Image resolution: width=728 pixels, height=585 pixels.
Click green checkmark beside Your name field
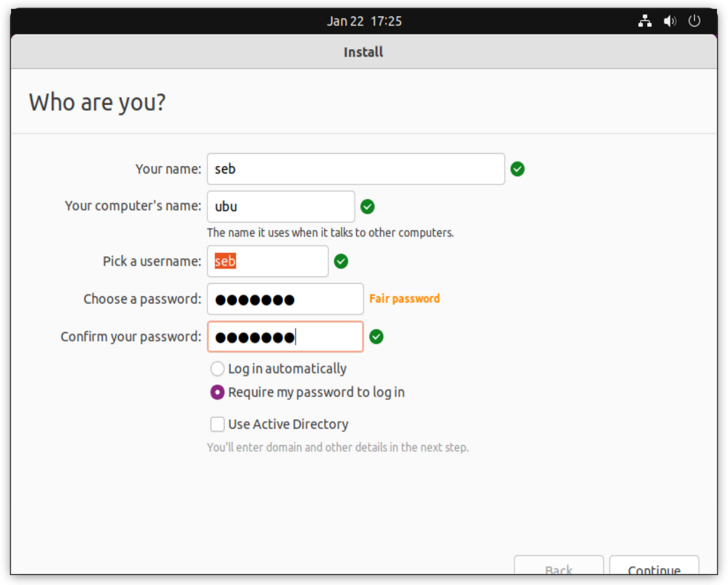click(x=517, y=169)
